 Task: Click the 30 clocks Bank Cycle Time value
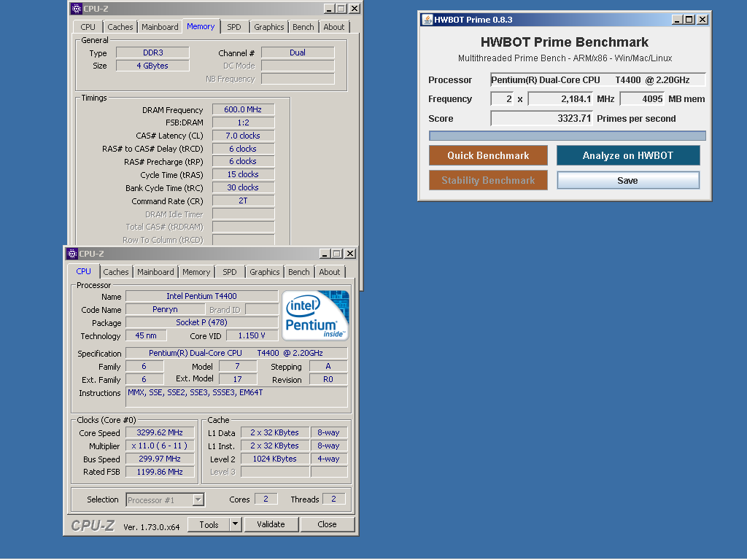[243, 187]
